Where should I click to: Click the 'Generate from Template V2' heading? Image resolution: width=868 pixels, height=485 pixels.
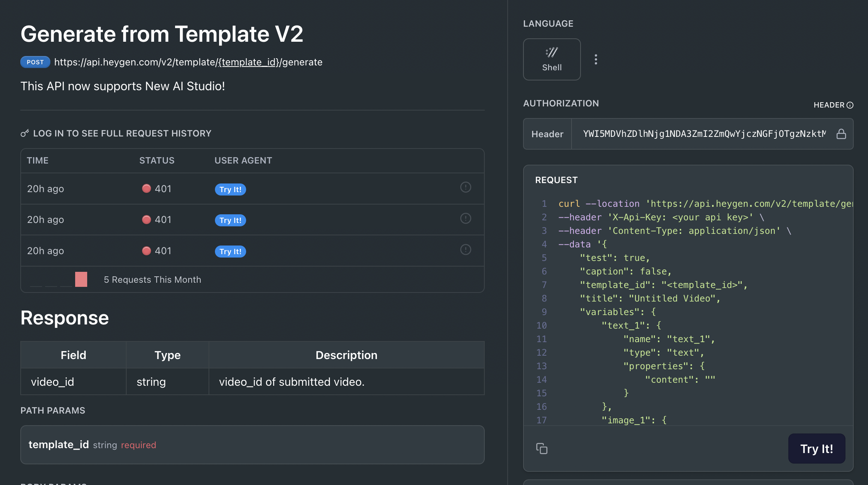[162, 34]
